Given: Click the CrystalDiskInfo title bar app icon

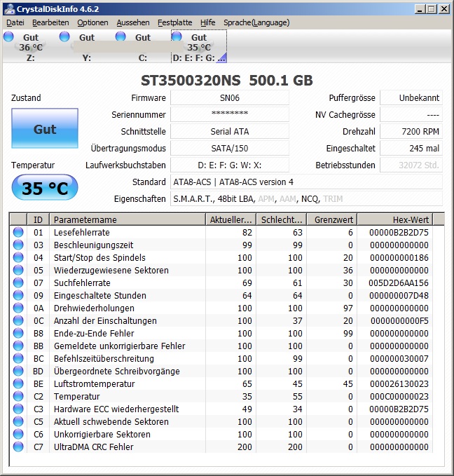Looking at the screenshot, I should 9,9.
